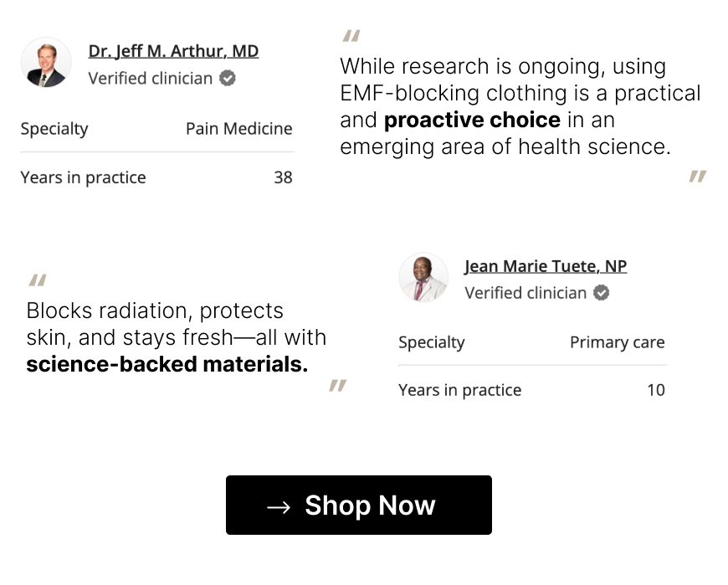
Task: Click the Years in practice value 10
Action: pyautogui.click(x=656, y=390)
